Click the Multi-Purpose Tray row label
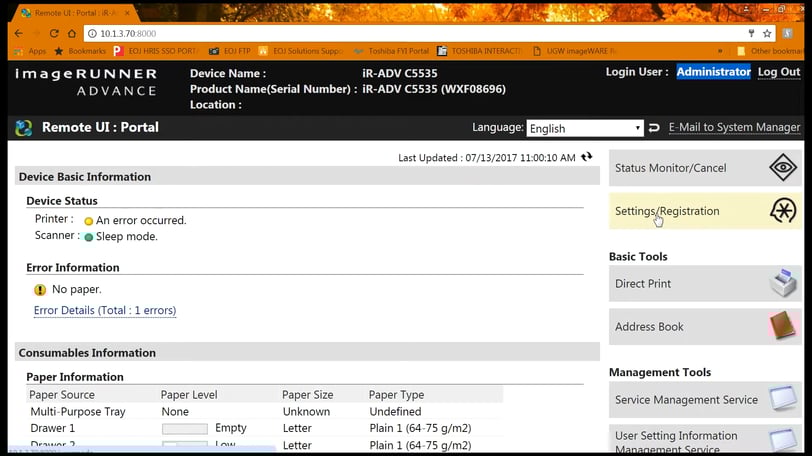The image size is (812, 456). (x=78, y=411)
